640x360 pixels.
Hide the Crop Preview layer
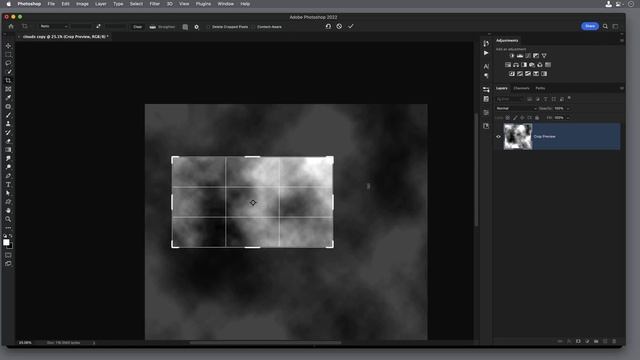(x=498, y=137)
